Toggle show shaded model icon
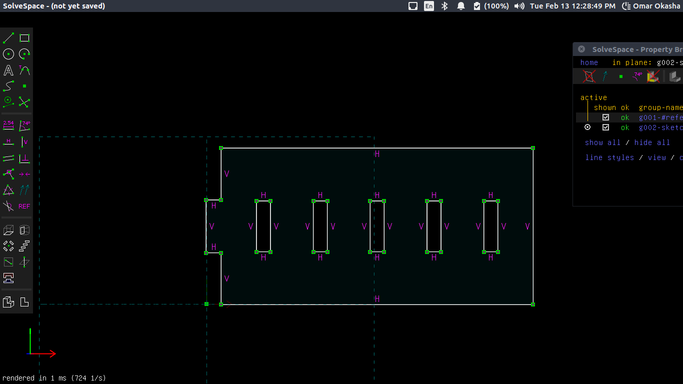 674,77
